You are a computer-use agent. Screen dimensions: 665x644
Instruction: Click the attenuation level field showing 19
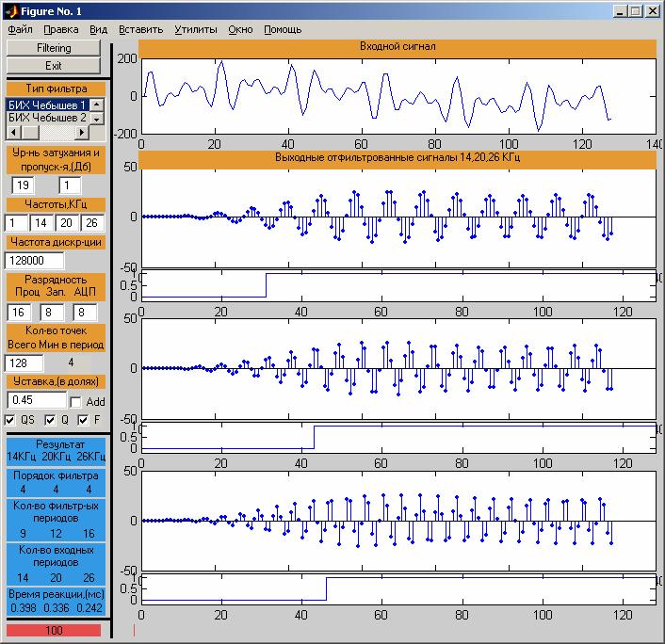pos(23,185)
